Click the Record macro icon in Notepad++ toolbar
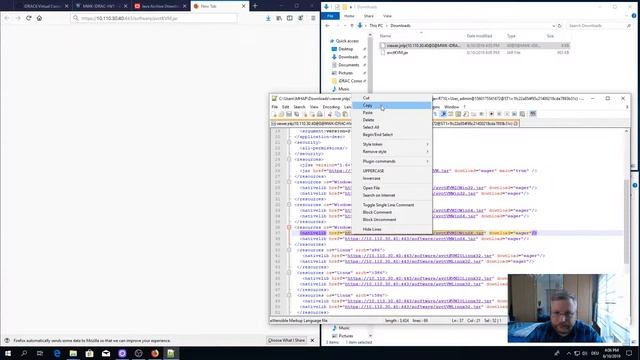This screenshot has height=360, width=640. point(491,114)
